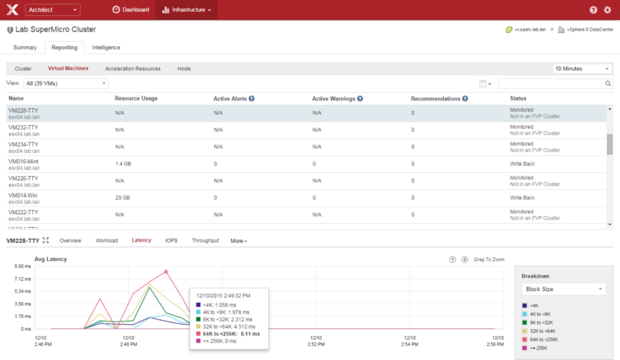This screenshot has height=360, width=620.
Task: Select the VM234-TTY row
Action: pyautogui.click(x=306, y=147)
